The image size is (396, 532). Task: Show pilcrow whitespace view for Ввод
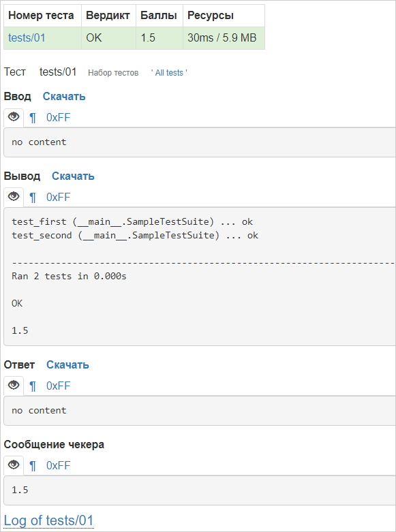(x=33, y=118)
